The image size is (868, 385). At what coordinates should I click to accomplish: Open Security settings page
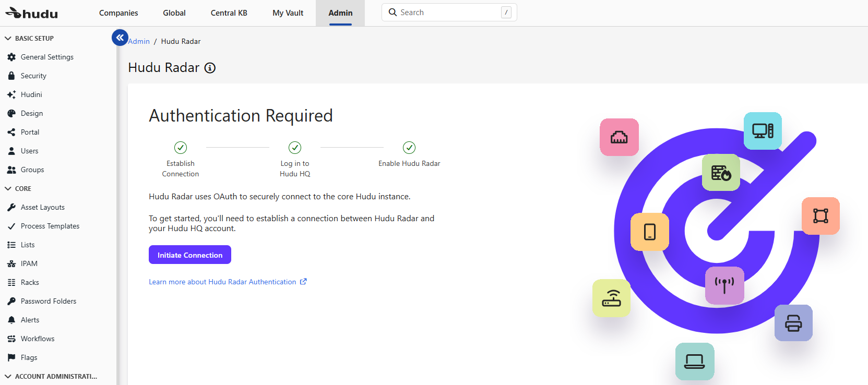coord(33,76)
